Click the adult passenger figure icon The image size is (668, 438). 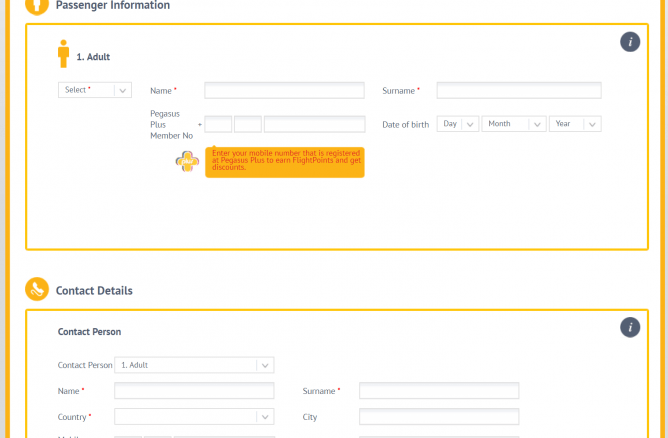64,54
